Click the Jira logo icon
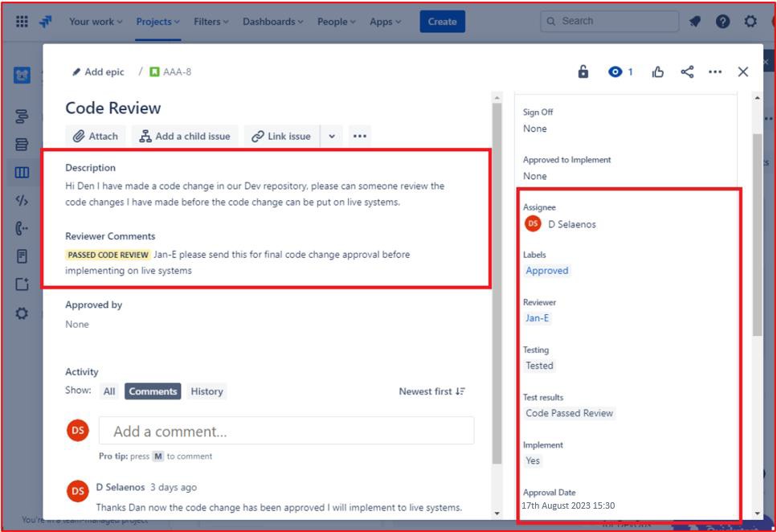Viewport: 777px width, 532px height. tap(46, 22)
